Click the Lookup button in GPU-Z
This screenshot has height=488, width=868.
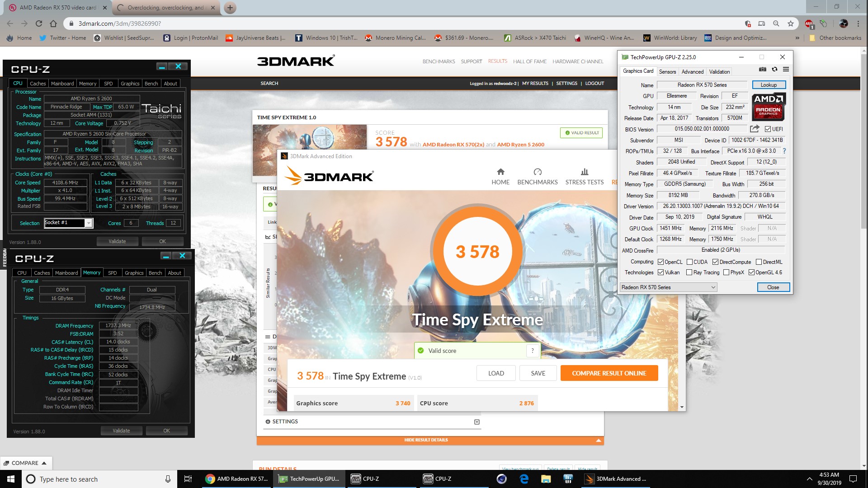(x=769, y=85)
